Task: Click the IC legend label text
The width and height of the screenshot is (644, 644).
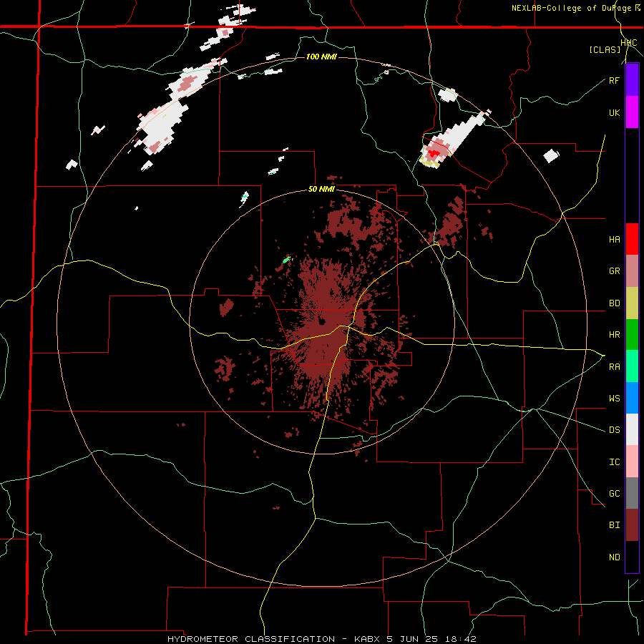Action: click(x=614, y=462)
